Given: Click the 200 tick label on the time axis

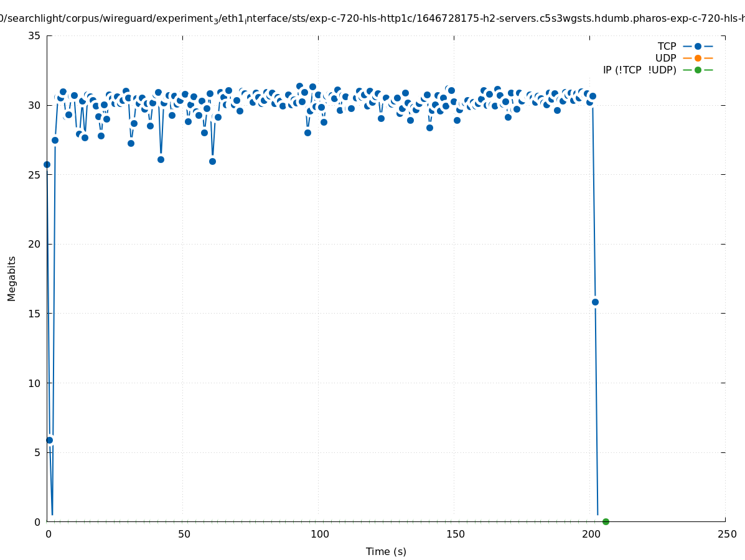Looking at the screenshot, I should tap(590, 534).
